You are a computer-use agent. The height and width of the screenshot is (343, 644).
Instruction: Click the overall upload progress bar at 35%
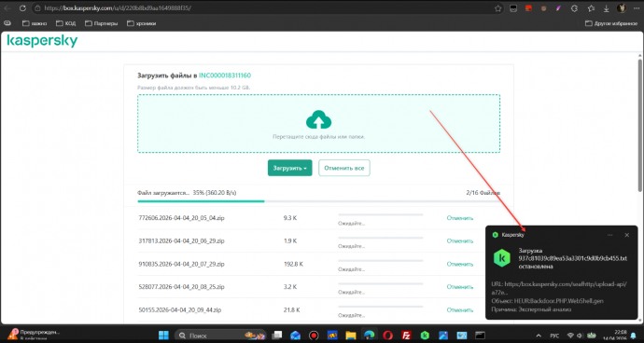coord(318,201)
